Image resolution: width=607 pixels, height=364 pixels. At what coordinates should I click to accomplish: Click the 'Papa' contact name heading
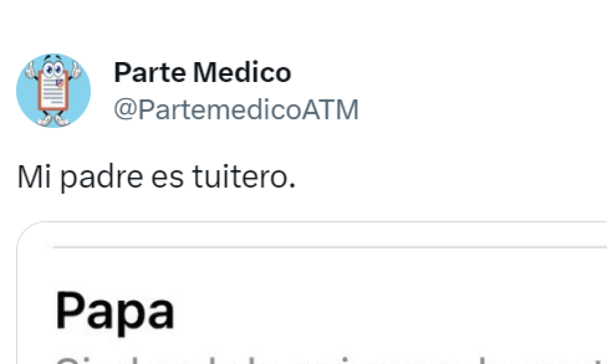click(x=115, y=310)
